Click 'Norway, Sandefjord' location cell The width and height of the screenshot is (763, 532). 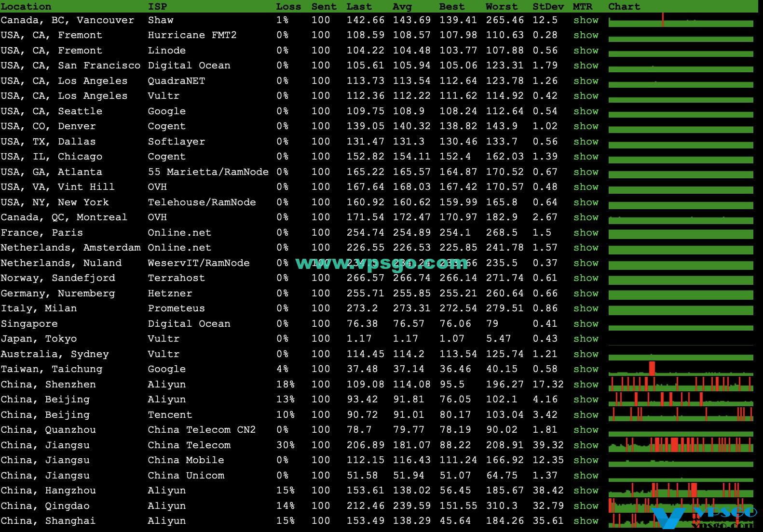[x=58, y=278]
